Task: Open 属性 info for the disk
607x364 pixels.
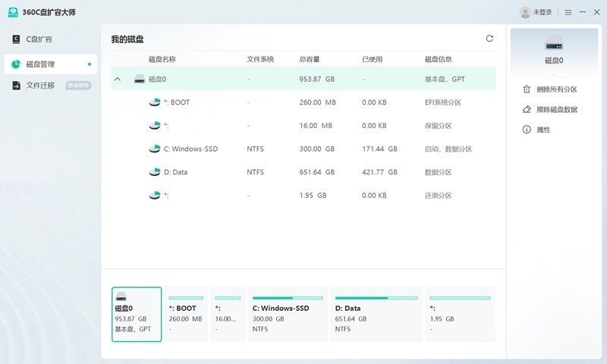Action: (543, 130)
